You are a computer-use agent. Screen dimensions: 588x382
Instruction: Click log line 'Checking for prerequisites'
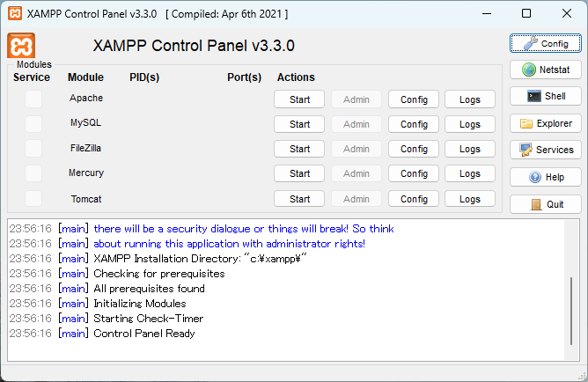tap(159, 273)
